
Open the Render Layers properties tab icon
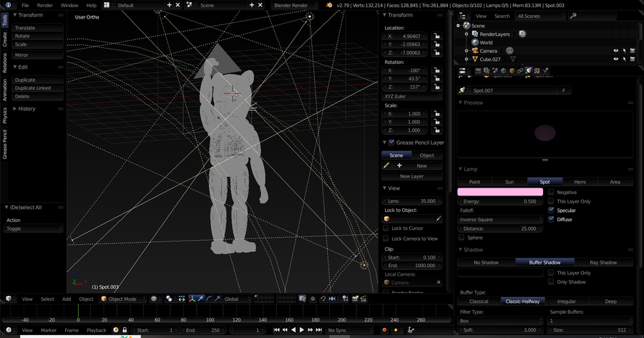487,71
